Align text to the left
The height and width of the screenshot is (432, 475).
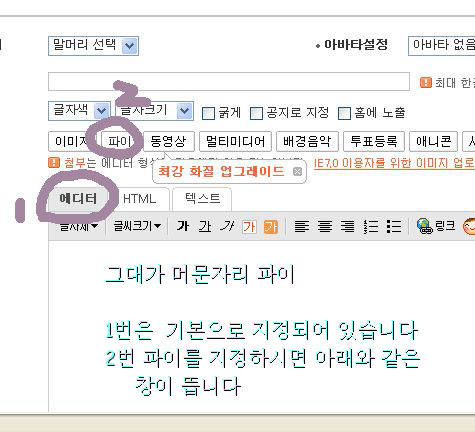tap(302, 227)
